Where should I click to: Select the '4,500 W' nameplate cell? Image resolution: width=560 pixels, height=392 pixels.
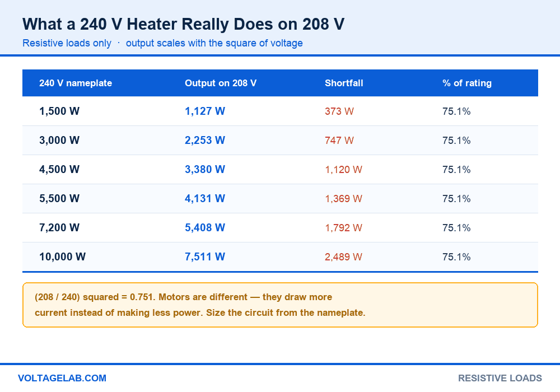59,169
